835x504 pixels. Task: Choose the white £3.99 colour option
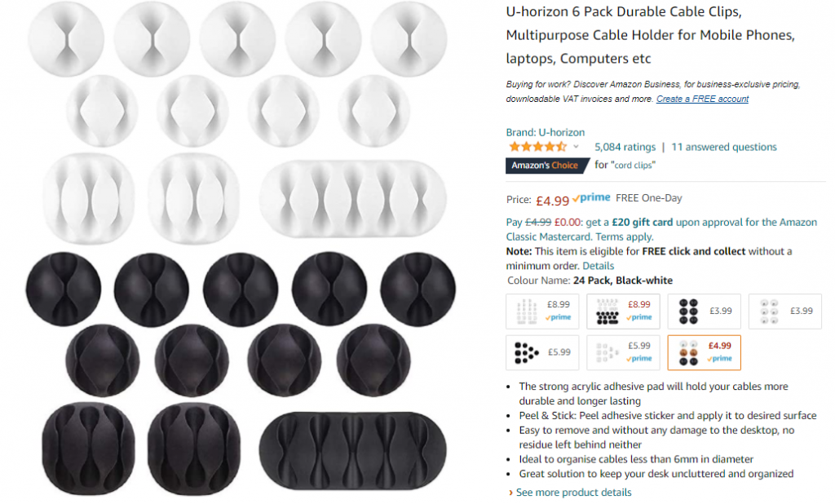tap(785, 312)
